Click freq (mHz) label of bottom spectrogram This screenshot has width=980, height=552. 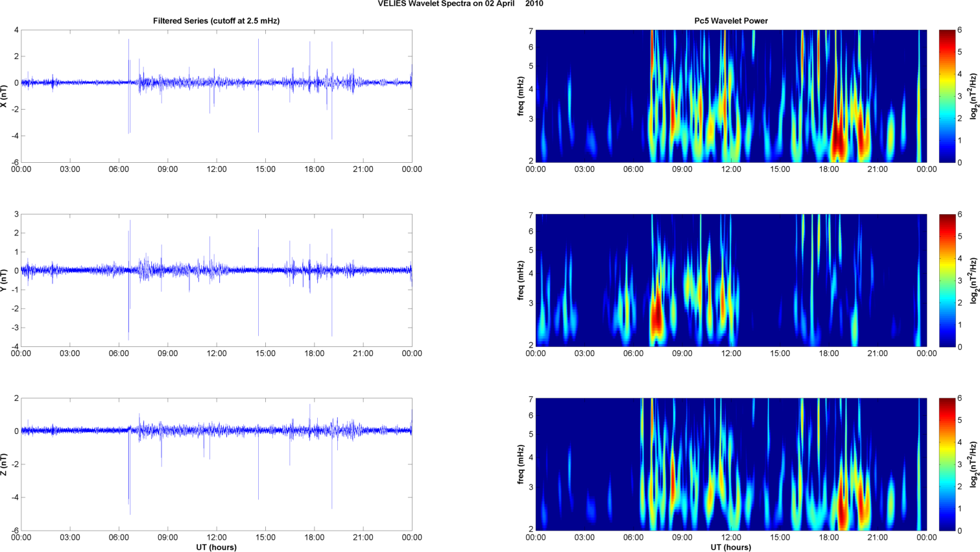[x=521, y=464]
